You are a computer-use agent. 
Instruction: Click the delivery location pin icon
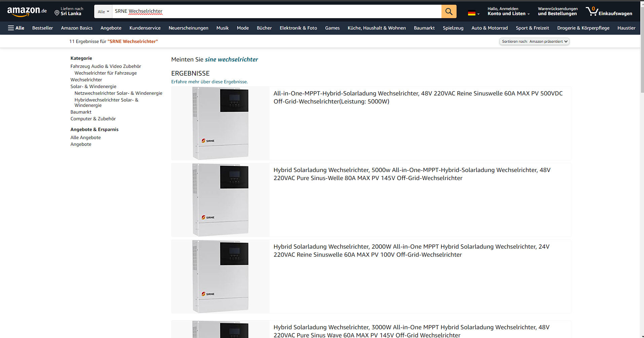[x=57, y=13]
